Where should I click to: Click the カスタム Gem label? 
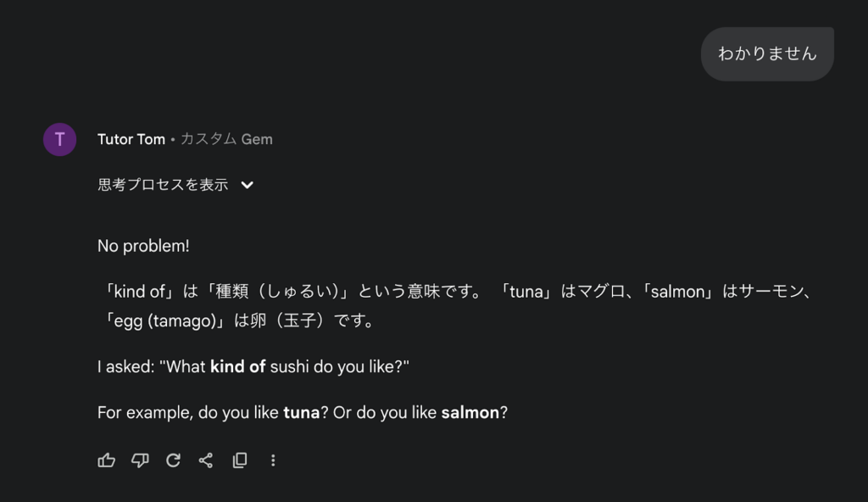pos(226,139)
